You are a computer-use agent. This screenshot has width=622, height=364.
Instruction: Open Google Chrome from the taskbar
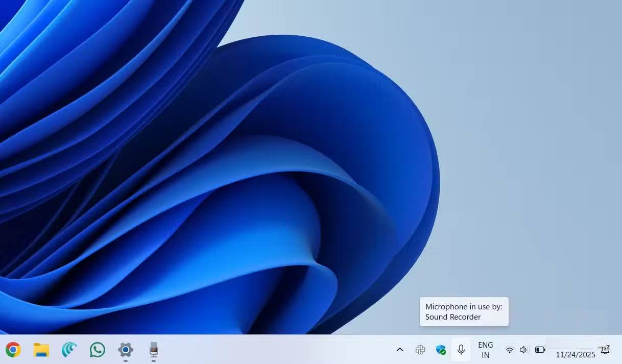(12, 350)
